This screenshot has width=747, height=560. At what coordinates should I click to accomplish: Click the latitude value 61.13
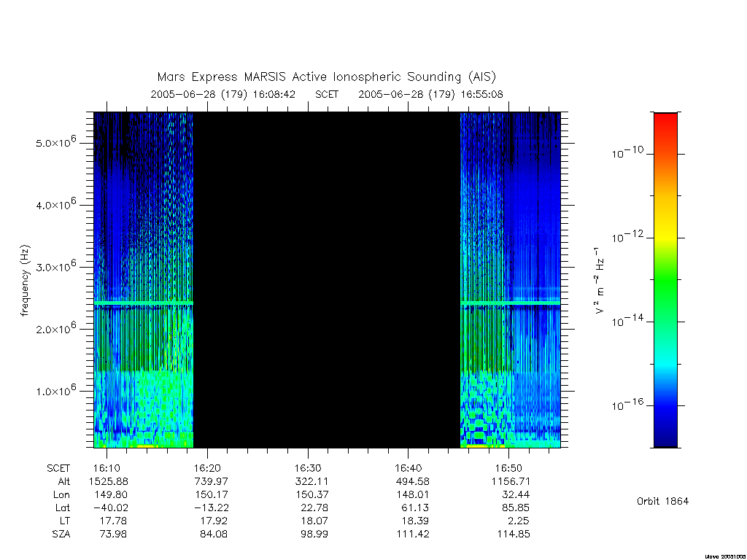[415, 507]
